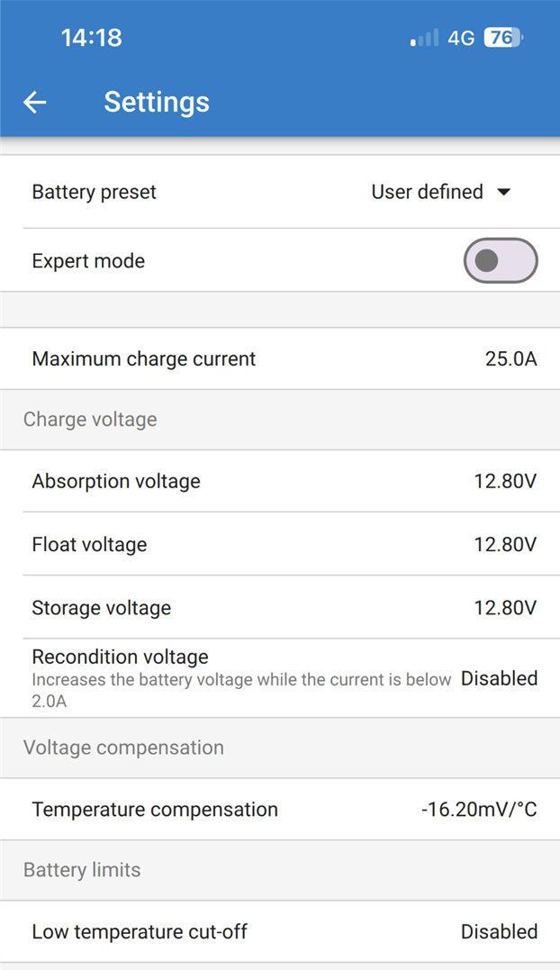Edit the -16.20mV/°C compensation value
The image size is (560, 970).
pyautogui.click(x=479, y=810)
